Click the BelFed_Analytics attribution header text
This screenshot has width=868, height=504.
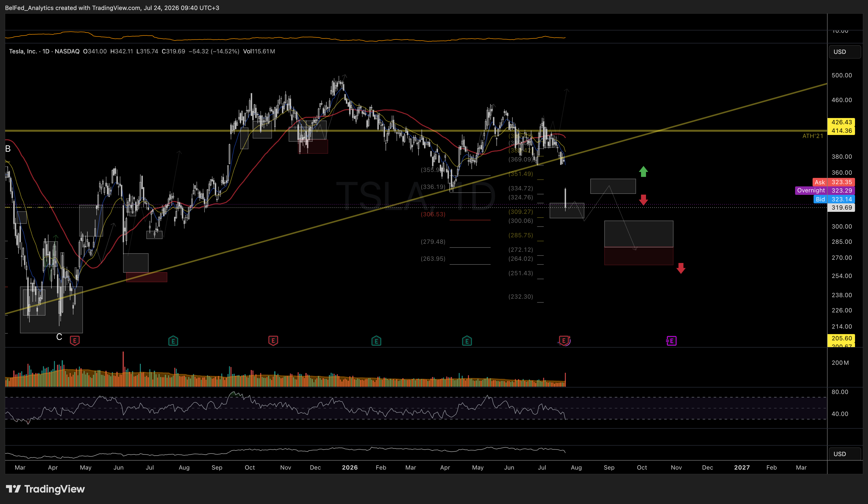point(112,7)
